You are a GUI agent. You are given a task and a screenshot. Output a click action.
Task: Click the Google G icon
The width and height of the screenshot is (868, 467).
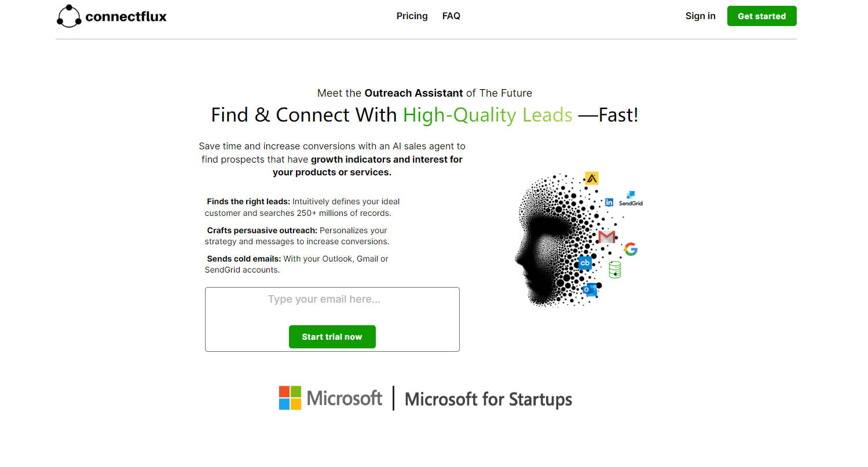pos(631,249)
